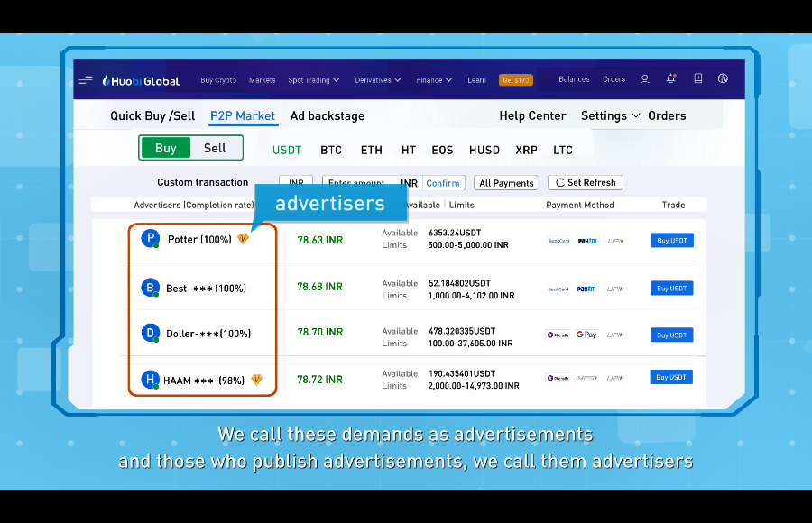The image size is (812, 523).
Task: Click the Set Refresh button
Action: tap(586, 182)
